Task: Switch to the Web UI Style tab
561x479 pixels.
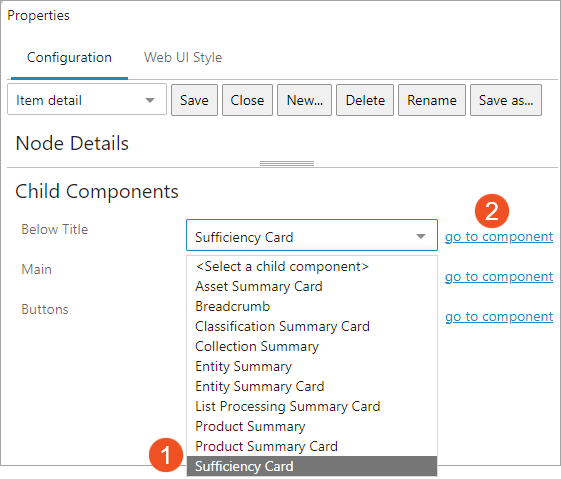Action: (183, 58)
